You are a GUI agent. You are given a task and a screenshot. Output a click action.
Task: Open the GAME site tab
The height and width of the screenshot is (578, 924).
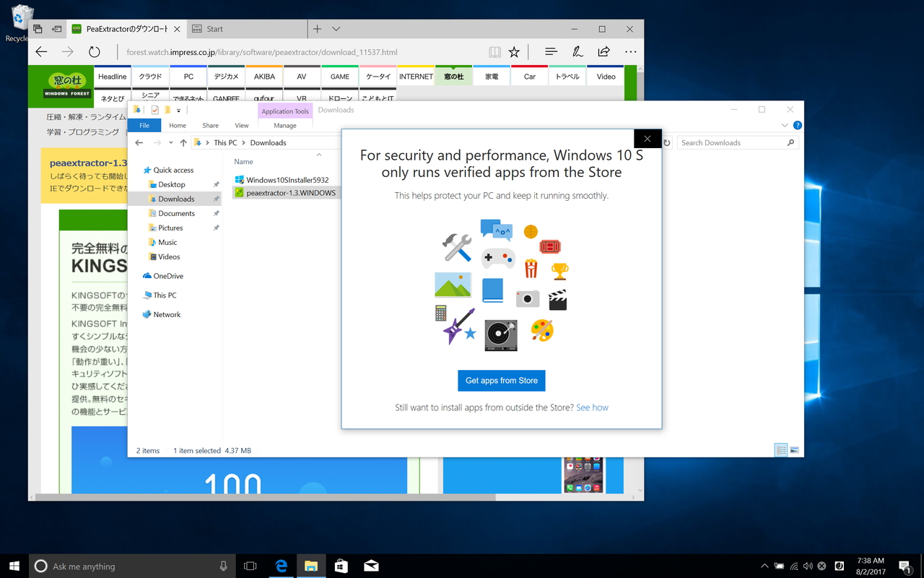(x=340, y=76)
